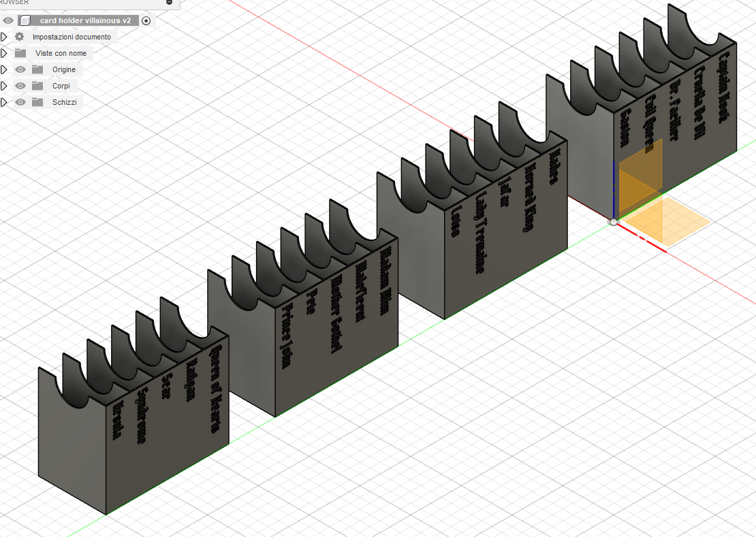Click the Gaston engraved text

pos(625,128)
